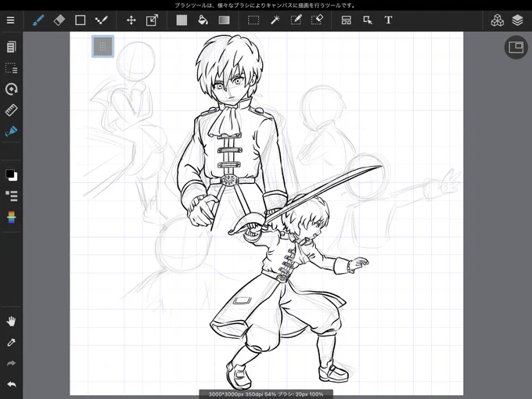
Task: Select the Brush tool
Action: pyautogui.click(x=38, y=20)
